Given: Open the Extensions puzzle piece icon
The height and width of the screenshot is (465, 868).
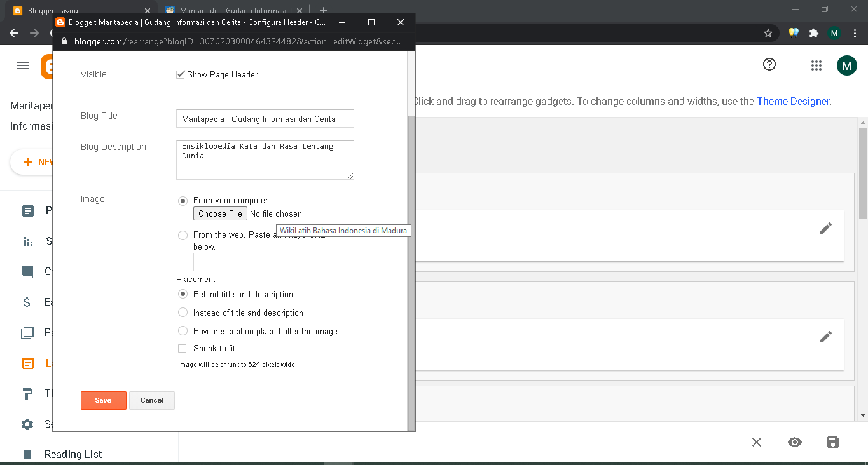Looking at the screenshot, I should click(814, 33).
